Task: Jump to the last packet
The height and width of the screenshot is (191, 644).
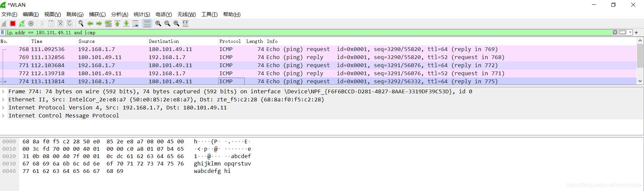Action: 126,23
